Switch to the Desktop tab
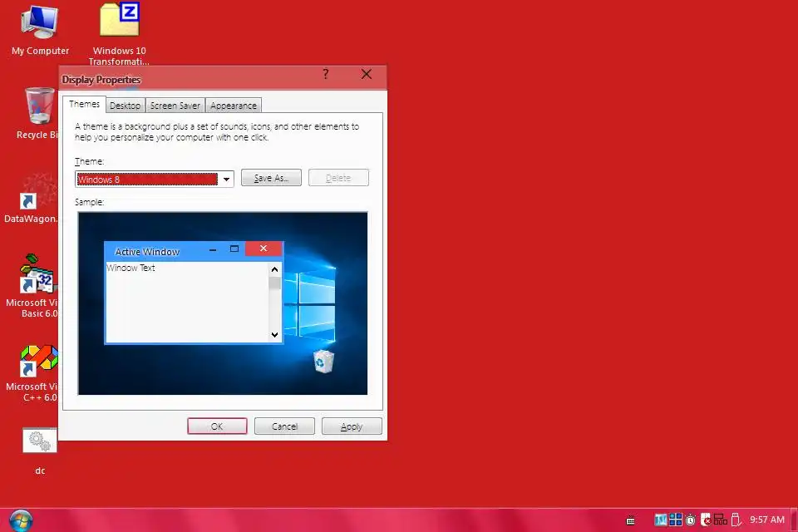 126,106
